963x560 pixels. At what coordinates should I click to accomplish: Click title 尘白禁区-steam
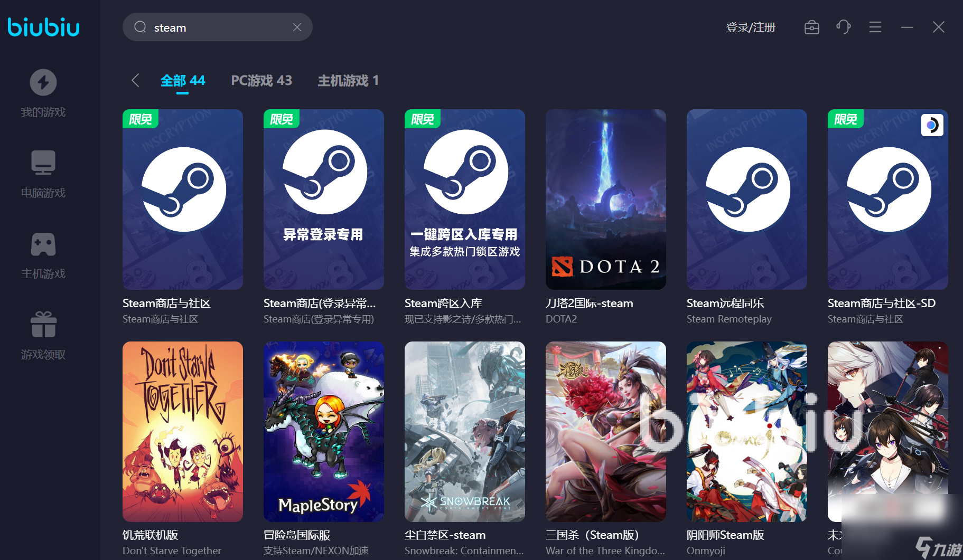[x=445, y=535]
